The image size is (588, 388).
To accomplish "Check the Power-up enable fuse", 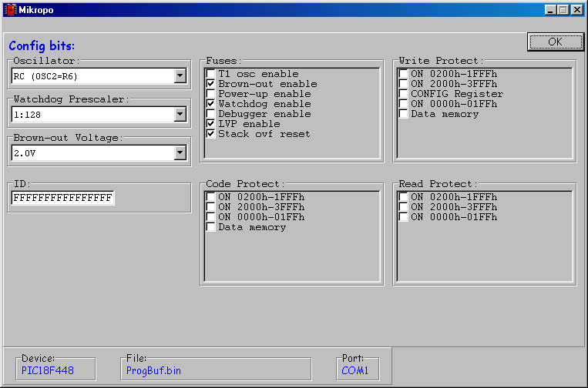I will 210,94.
